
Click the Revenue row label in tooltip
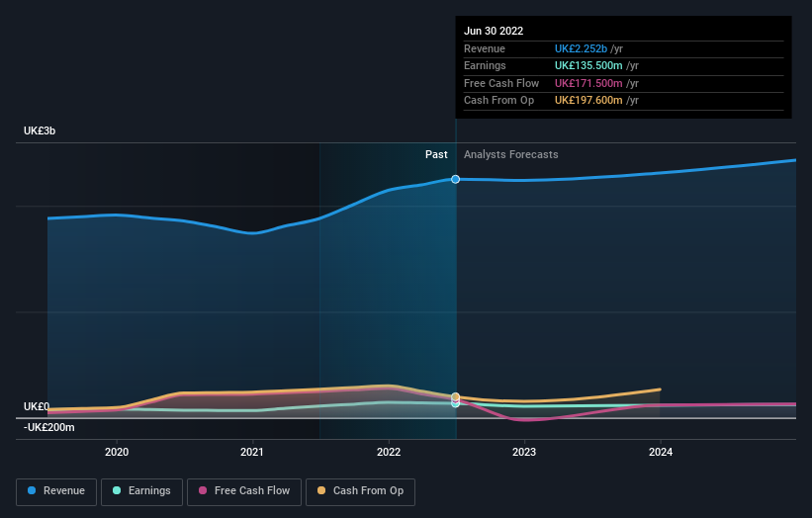point(485,48)
